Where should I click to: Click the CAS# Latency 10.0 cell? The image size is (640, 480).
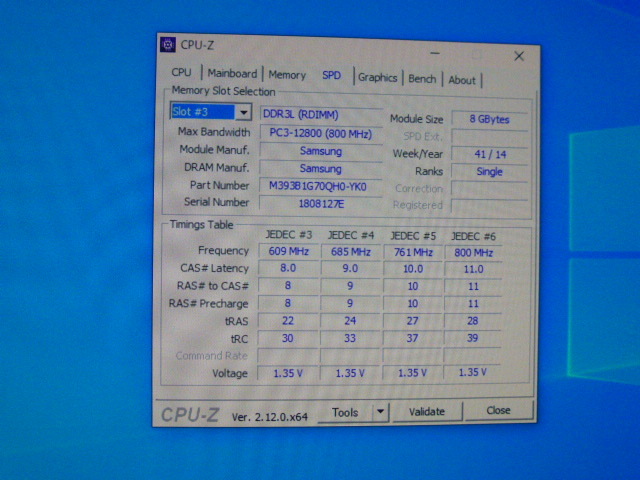click(x=413, y=269)
